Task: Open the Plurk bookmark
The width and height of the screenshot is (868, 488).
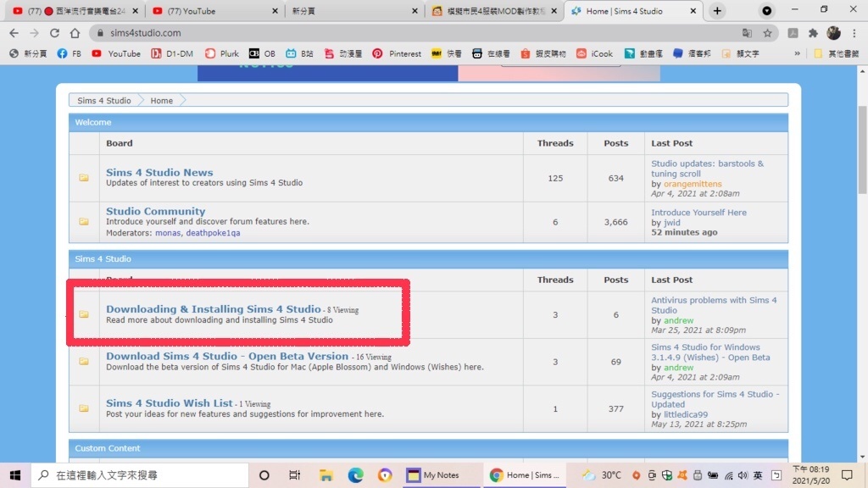Action: pyautogui.click(x=221, y=53)
